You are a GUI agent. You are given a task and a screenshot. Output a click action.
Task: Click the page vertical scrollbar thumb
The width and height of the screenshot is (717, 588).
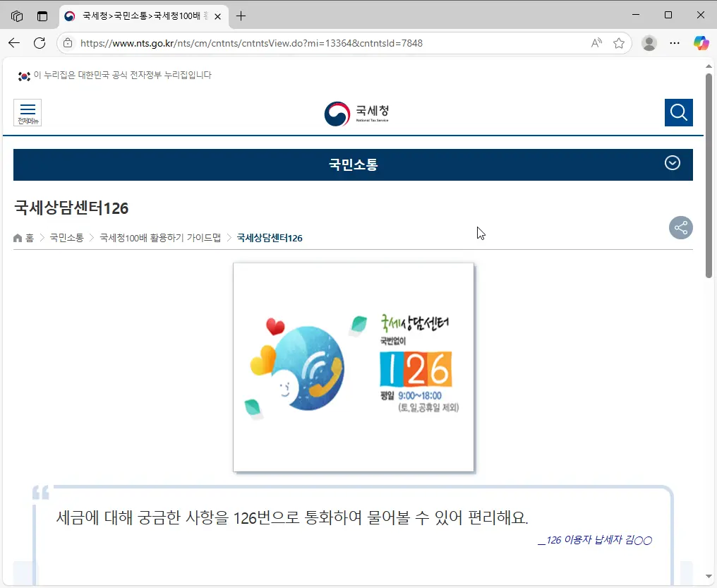709,176
